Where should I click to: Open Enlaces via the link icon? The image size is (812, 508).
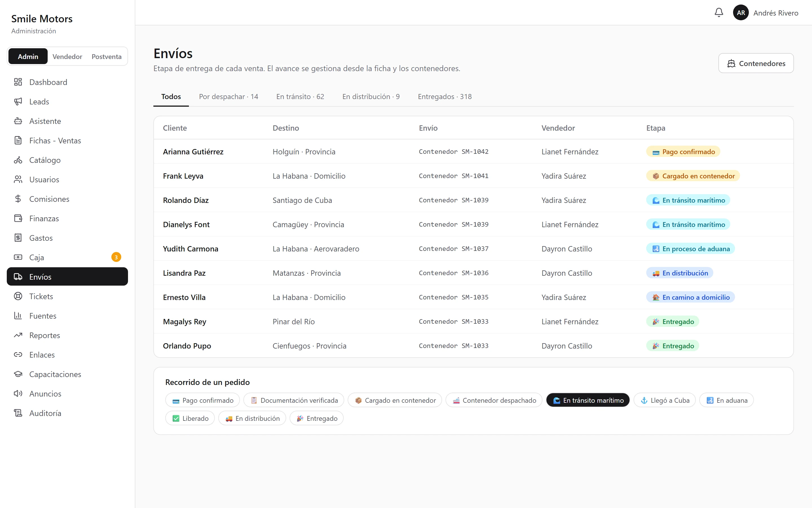point(18,355)
